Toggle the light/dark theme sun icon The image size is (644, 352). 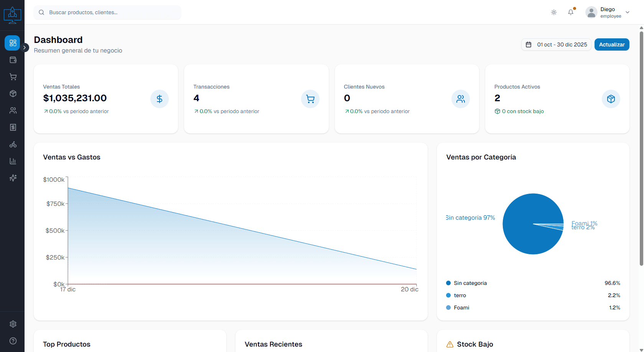554,12
